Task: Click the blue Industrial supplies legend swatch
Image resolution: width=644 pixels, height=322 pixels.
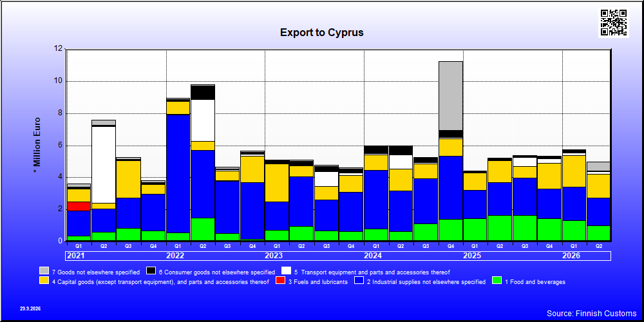Action: 360,281
